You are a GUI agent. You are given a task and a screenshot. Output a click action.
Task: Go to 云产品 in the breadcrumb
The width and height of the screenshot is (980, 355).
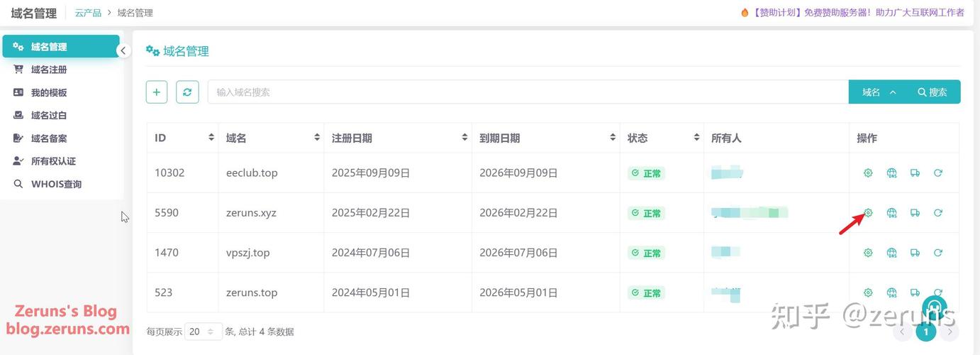tap(88, 13)
